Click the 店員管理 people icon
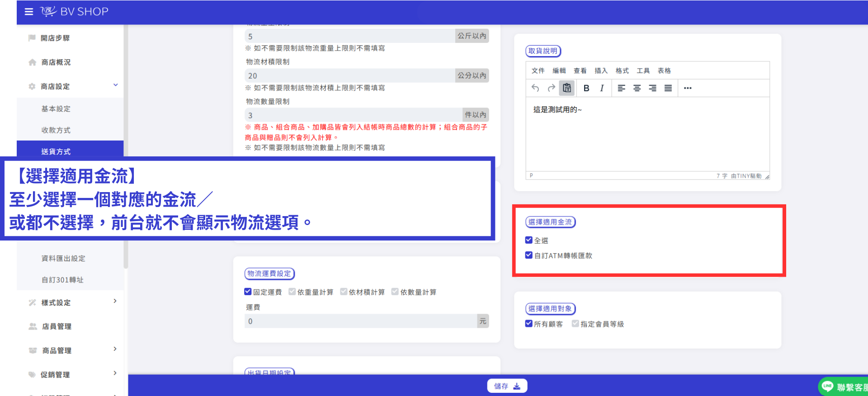The image size is (868, 396). pos(33,326)
